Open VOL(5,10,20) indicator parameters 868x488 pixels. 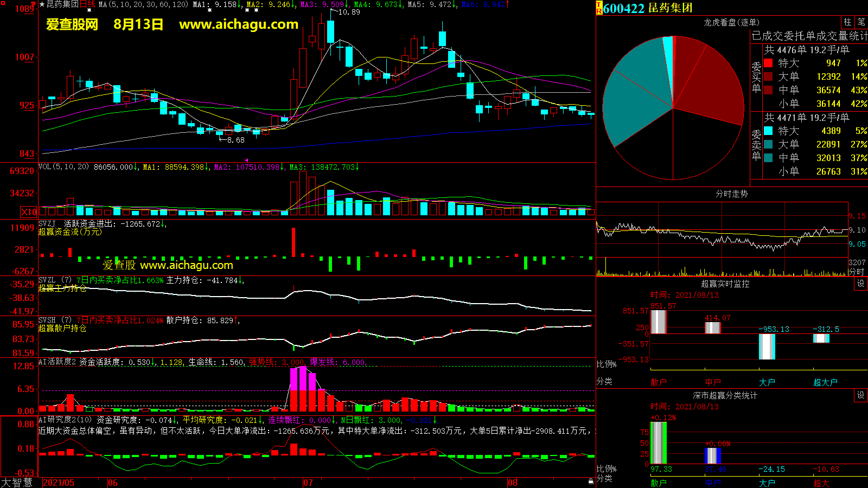(63, 167)
